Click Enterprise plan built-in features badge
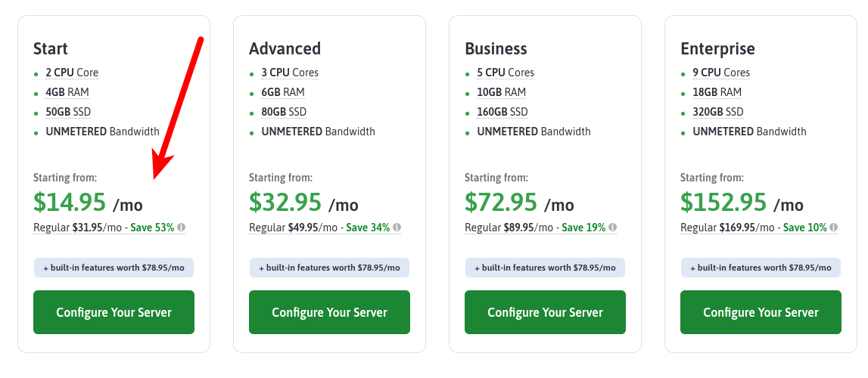Viewport: 868px width, 378px height. [761, 268]
